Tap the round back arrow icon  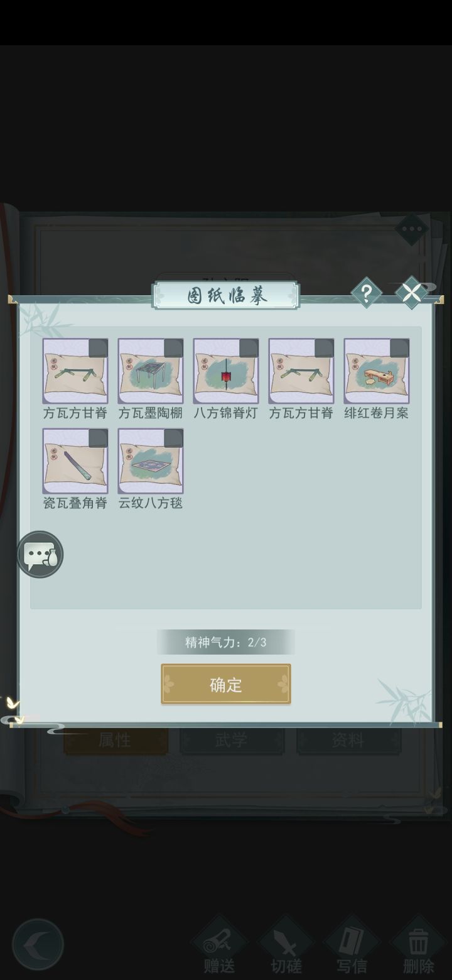click(x=38, y=944)
